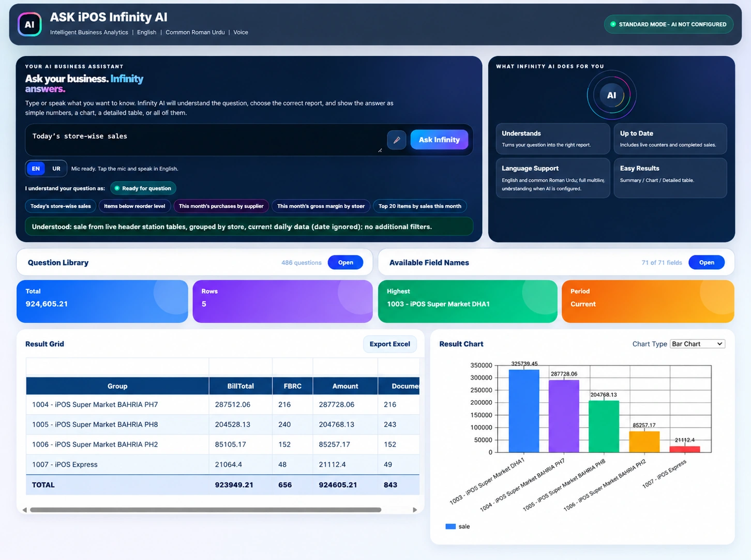
Task: Click the FBRC column header
Action: [293, 386]
